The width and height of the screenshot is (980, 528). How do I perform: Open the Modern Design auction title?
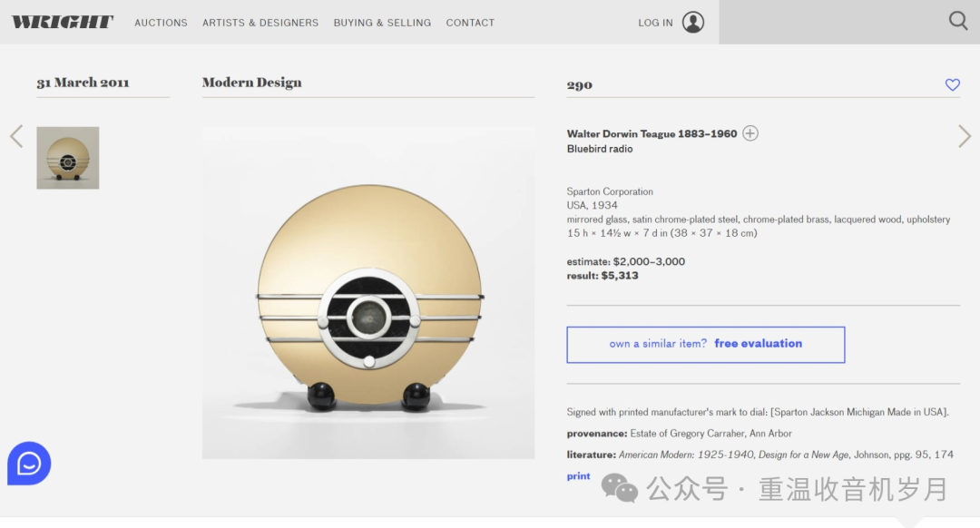coord(251,83)
